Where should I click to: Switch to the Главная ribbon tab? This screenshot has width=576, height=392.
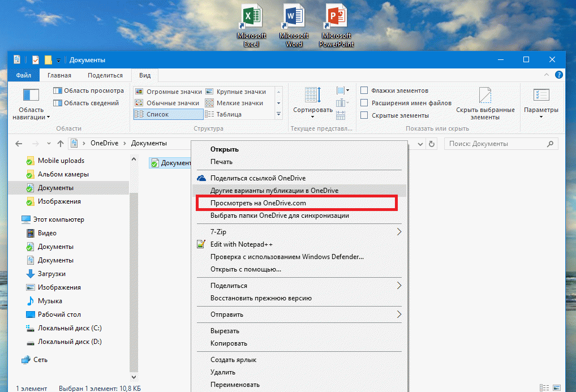tap(59, 75)
